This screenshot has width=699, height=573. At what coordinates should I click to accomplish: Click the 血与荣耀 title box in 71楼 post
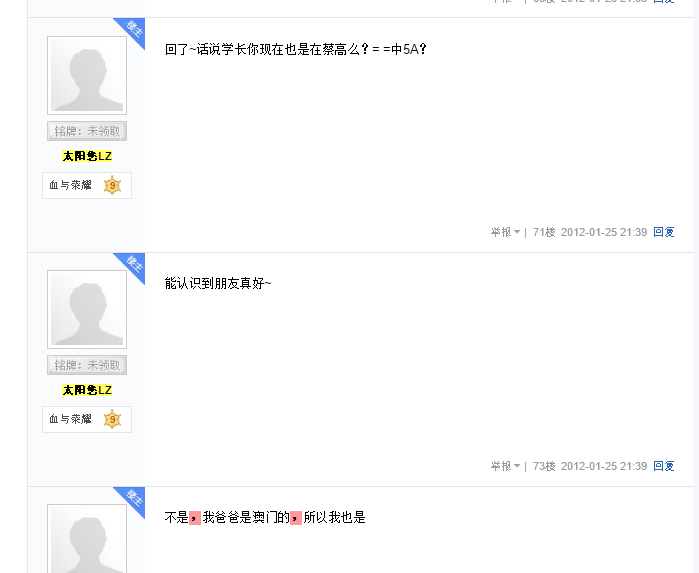(87, 186)
